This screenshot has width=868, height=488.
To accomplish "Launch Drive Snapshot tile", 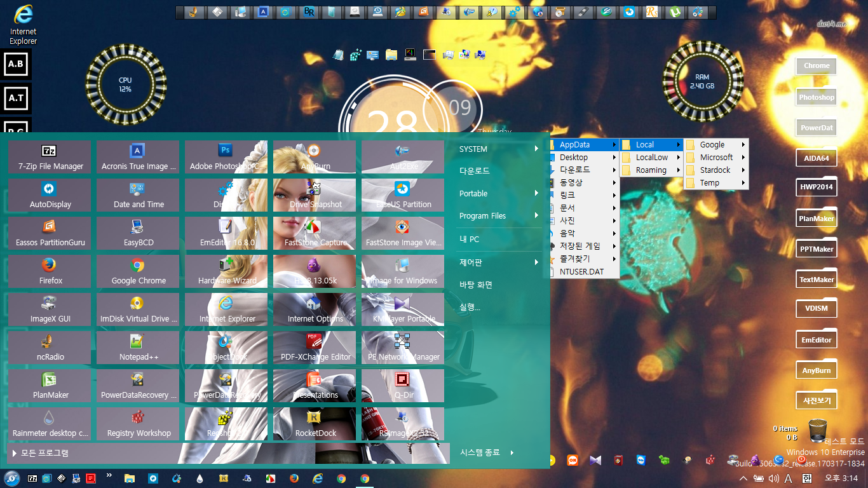I will tap(315, 195).
